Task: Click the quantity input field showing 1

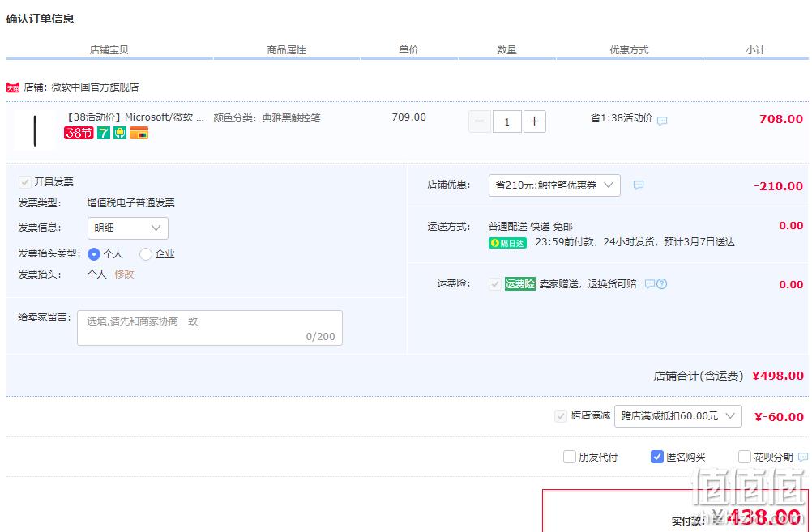Action: (x=507, y=121)
